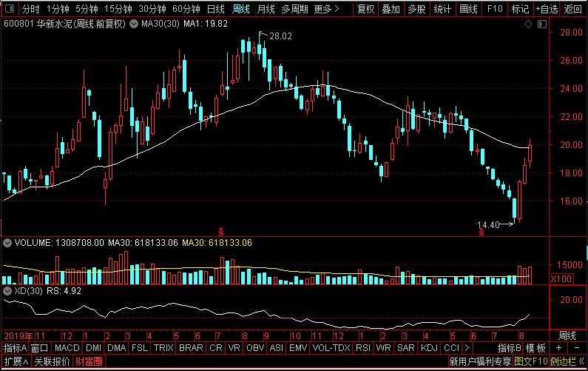Open the 财富圈 tab
The height and width of the screenshot is (371, 588).
89,361
